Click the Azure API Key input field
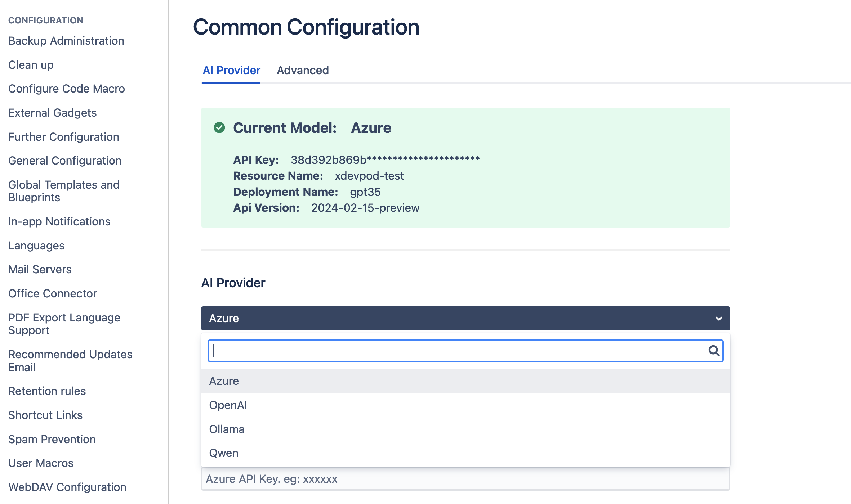Screen dimensions: 851x504 465,479
